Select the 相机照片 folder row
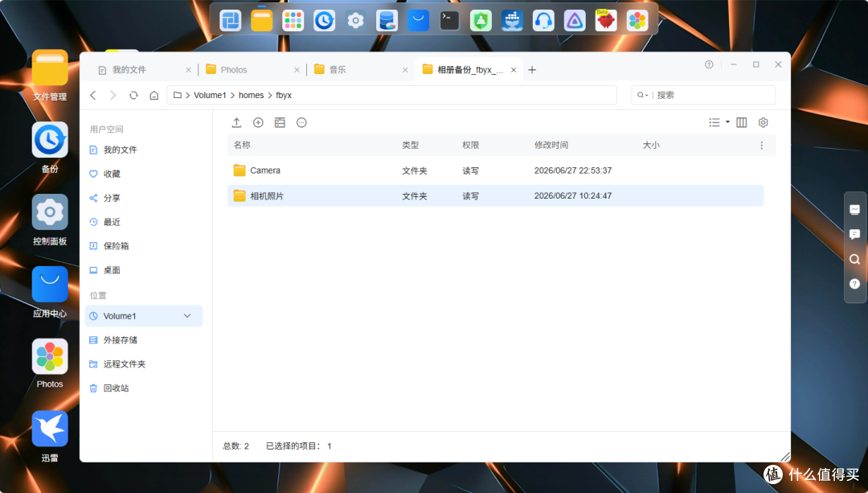This screenshot has width=868, height=493. click(495, 195)
